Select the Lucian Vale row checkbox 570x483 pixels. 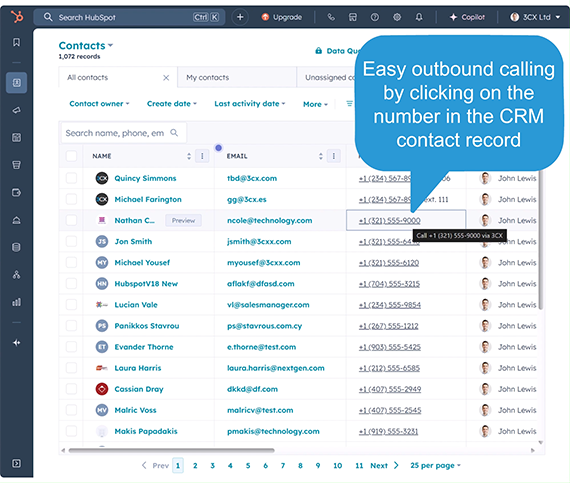71,305
